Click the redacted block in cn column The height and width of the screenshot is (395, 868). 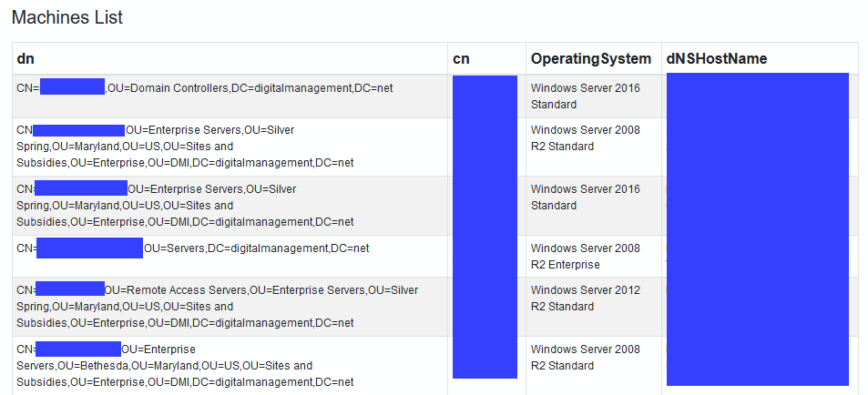coord(485,227)
